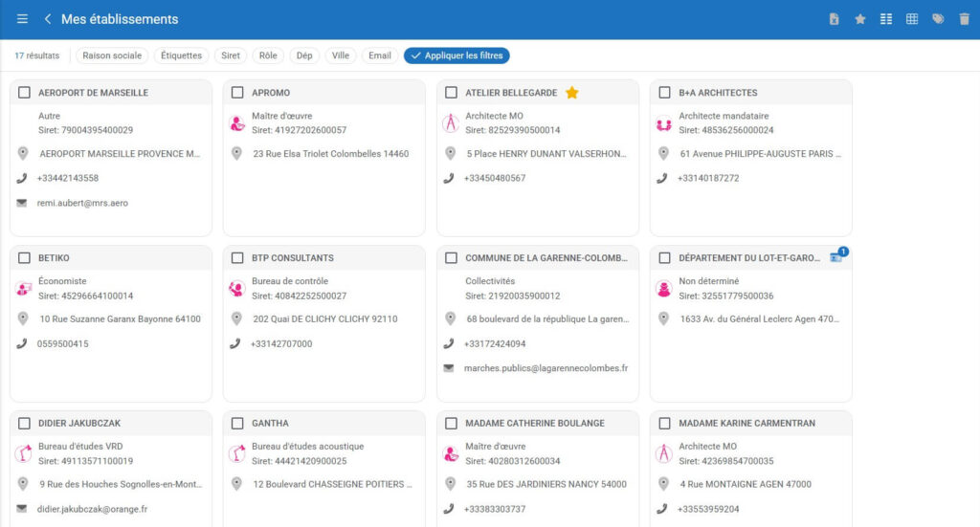Switch to table grid view
Viewport: 980px width, 527px height.
coord(912,19)
